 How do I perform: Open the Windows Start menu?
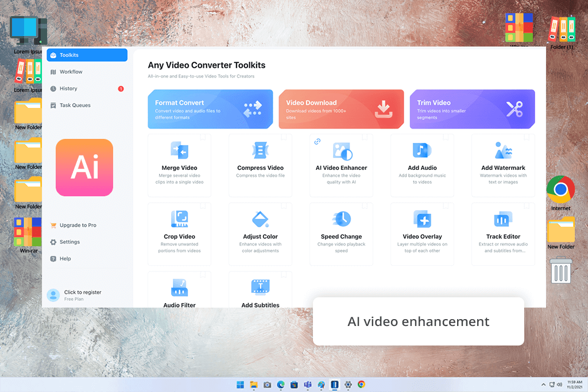point(241,385)
